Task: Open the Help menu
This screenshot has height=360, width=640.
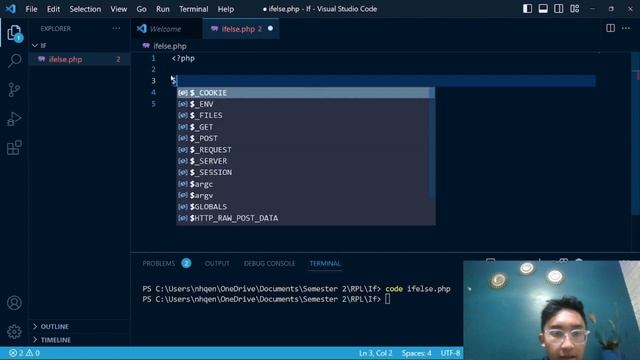Action: [x=225, y=9]
